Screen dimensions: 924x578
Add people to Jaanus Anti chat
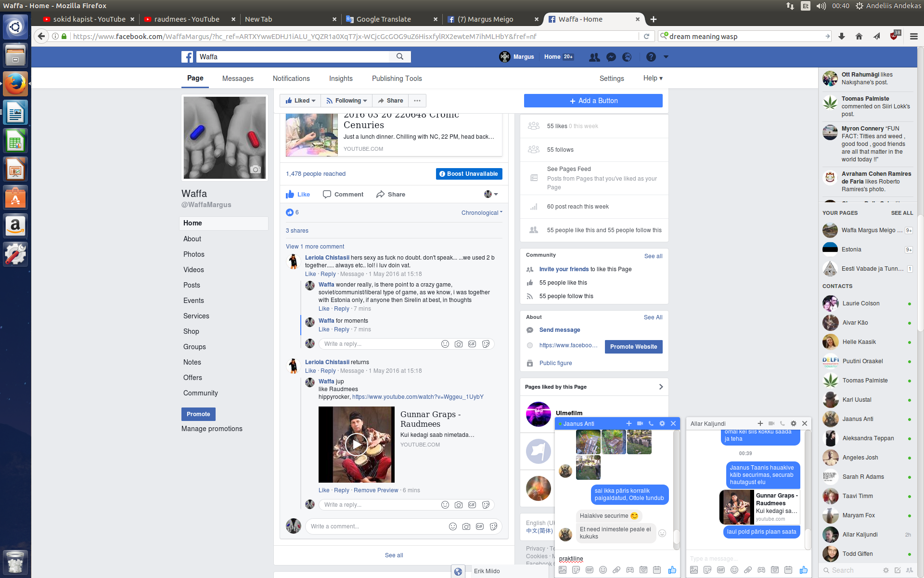click(629, 423)
